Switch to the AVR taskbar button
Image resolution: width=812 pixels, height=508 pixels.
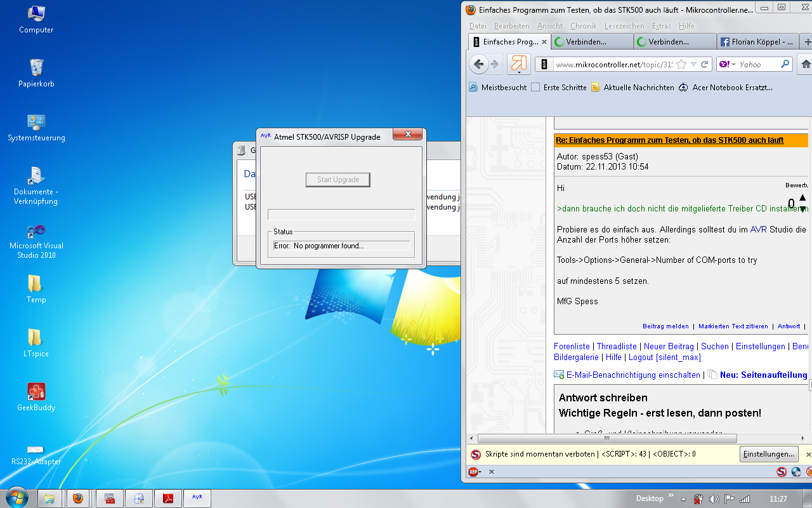pos(197,498)
